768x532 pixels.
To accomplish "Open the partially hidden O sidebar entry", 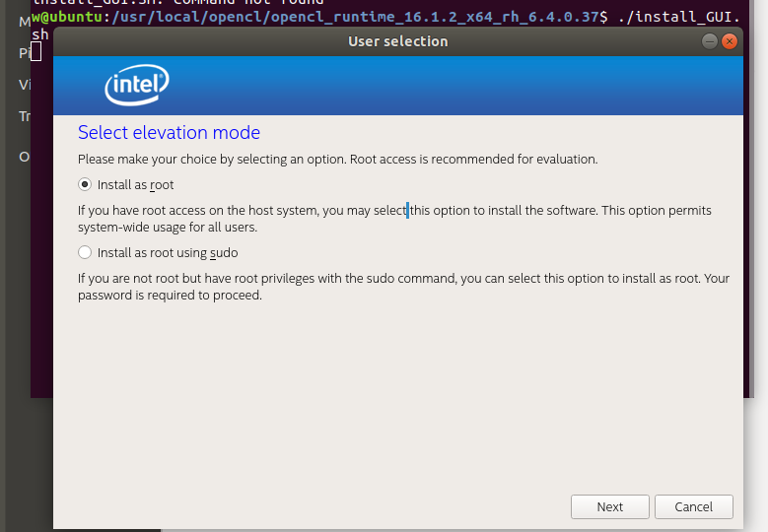I will (25, 156).
